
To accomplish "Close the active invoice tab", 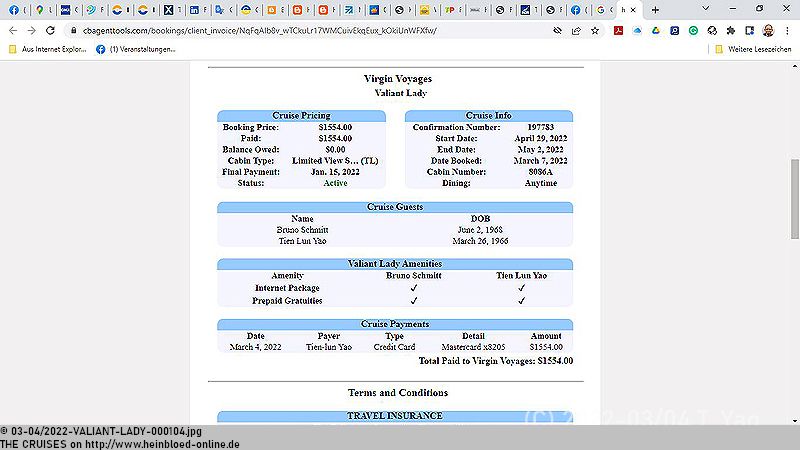I will 633,10.
